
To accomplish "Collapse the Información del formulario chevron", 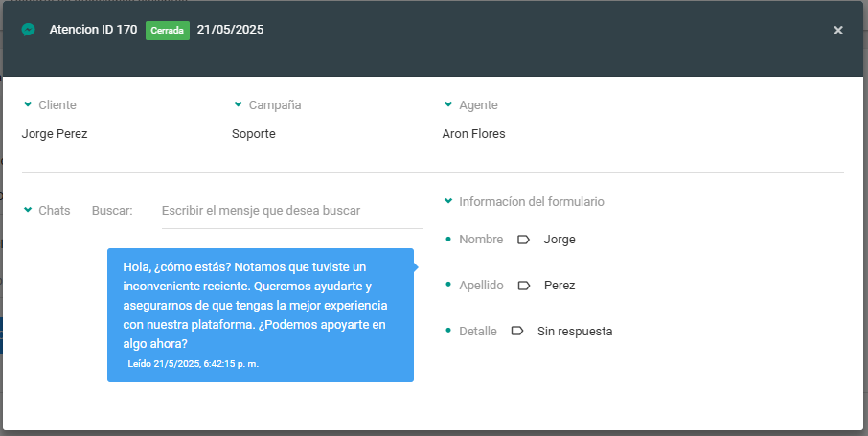I will coord(448,201).
